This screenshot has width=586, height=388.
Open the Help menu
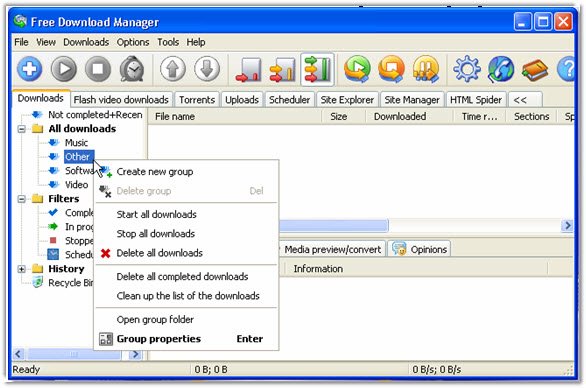point(196,42)
